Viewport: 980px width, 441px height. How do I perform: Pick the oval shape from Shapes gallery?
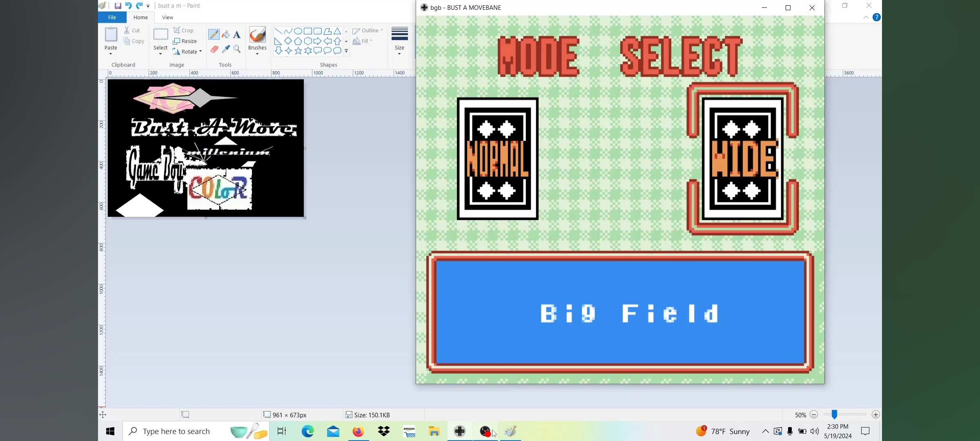(298, 31)
